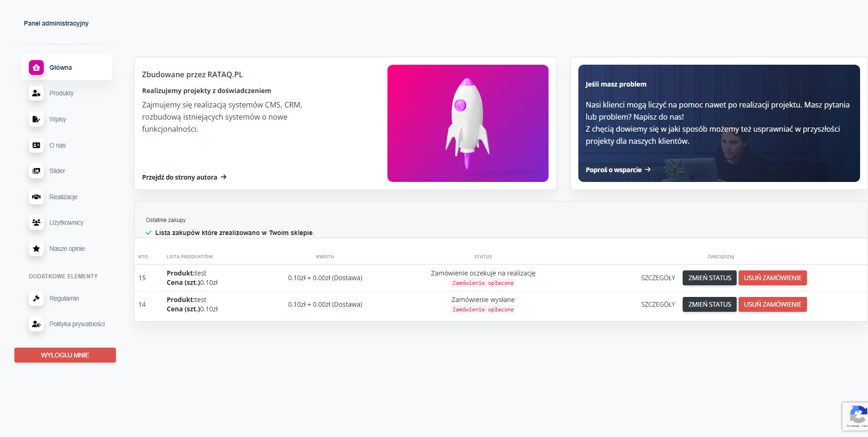This screenshot has width=868, height=437.
Task: Change status of order 15
Action: click(x=710, y=278)
